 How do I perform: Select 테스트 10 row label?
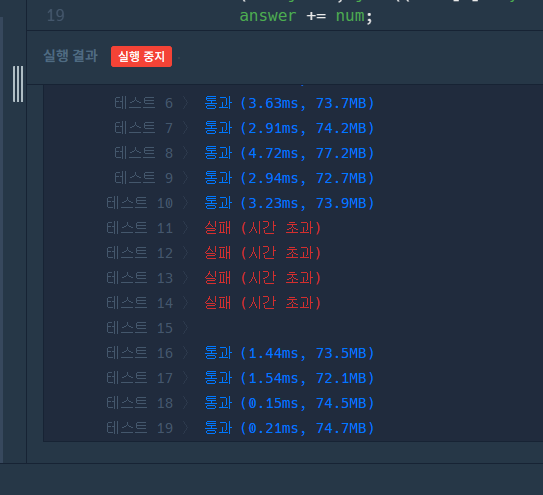tap(140, 203)
